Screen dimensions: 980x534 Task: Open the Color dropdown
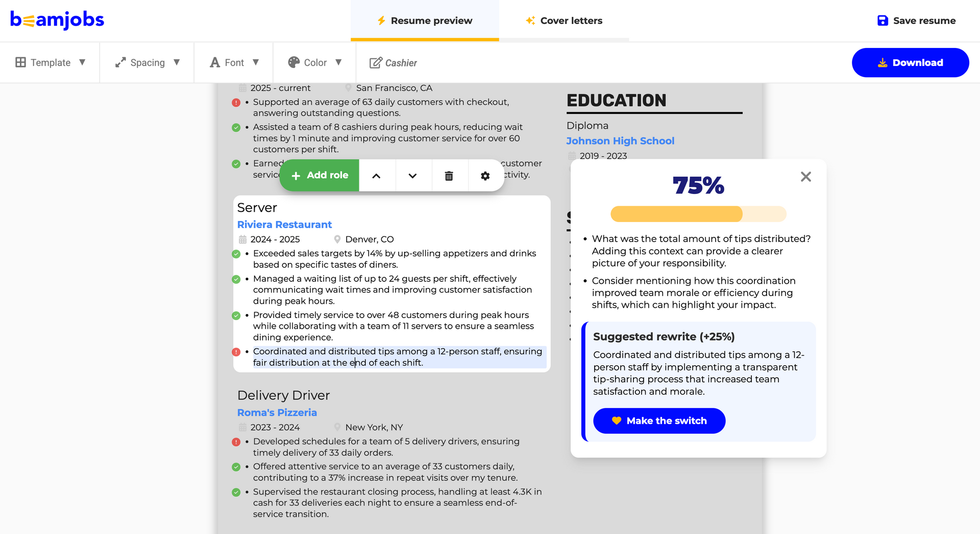tap(315, 62)
